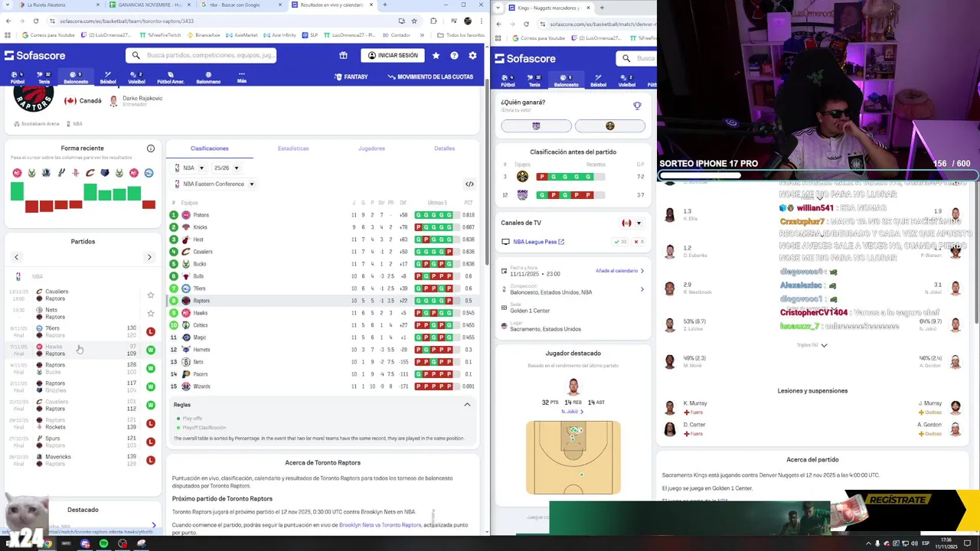Screen dimensions: 980x551
Task: Select Tenis sport in left window
Action: pos(44,78)
